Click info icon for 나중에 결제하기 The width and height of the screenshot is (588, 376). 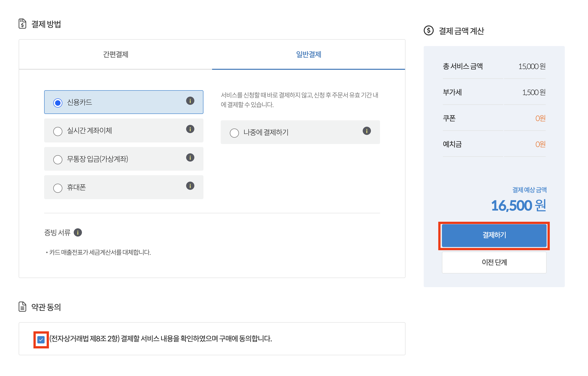pyautogui.click(x=367, y=131)
